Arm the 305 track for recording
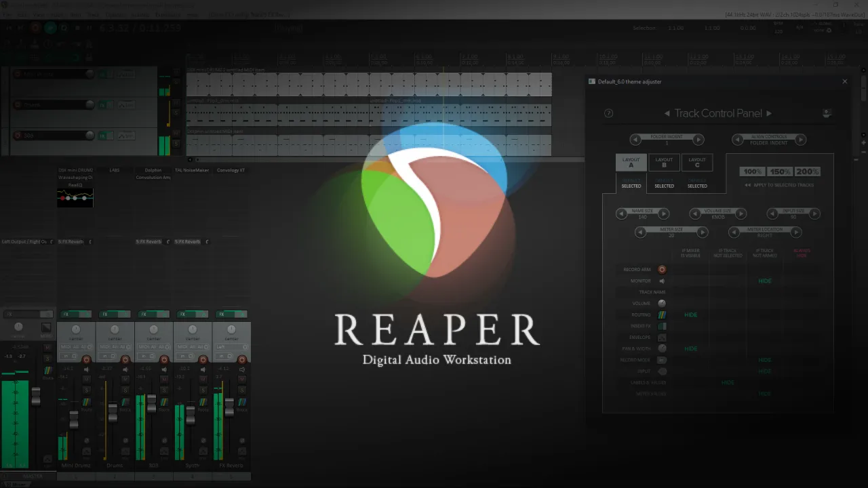 [163, 359]
